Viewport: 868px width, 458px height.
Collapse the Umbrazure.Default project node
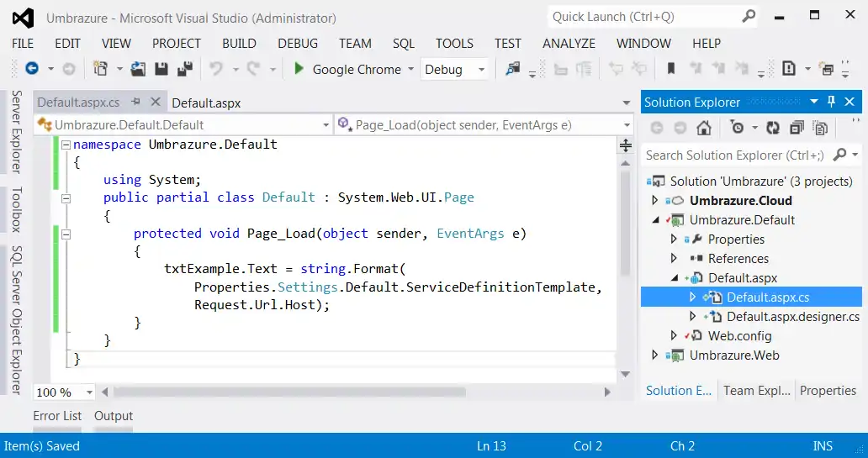click(x=656, y=220)
